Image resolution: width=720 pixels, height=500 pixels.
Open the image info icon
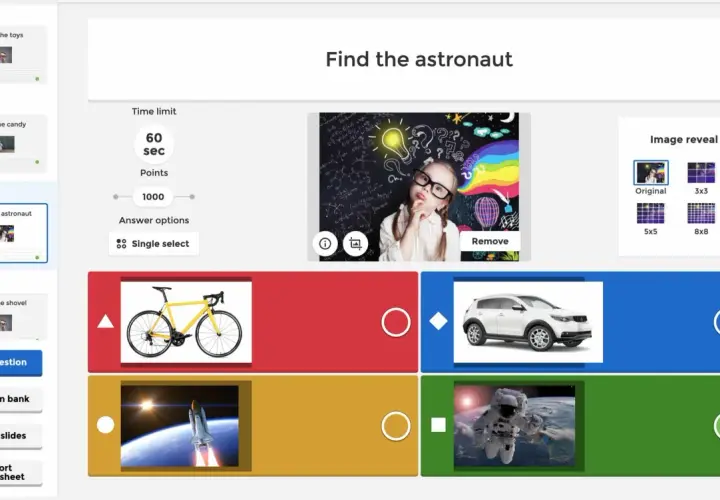(325, 243)
